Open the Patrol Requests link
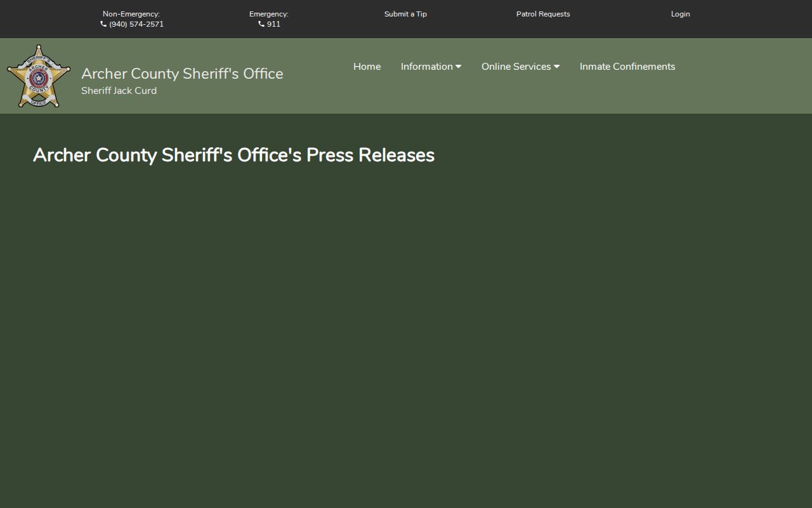812x508 pixels. pyautogui.click(x=543, y=14)
